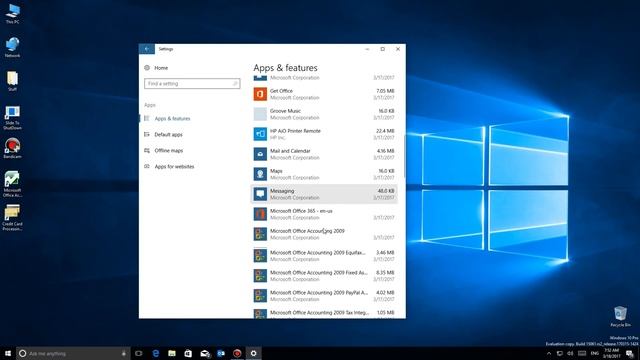Click the Microsoft Office 365 en-us icon
Screen dimensions: 640x360
(x=260, y=214)
